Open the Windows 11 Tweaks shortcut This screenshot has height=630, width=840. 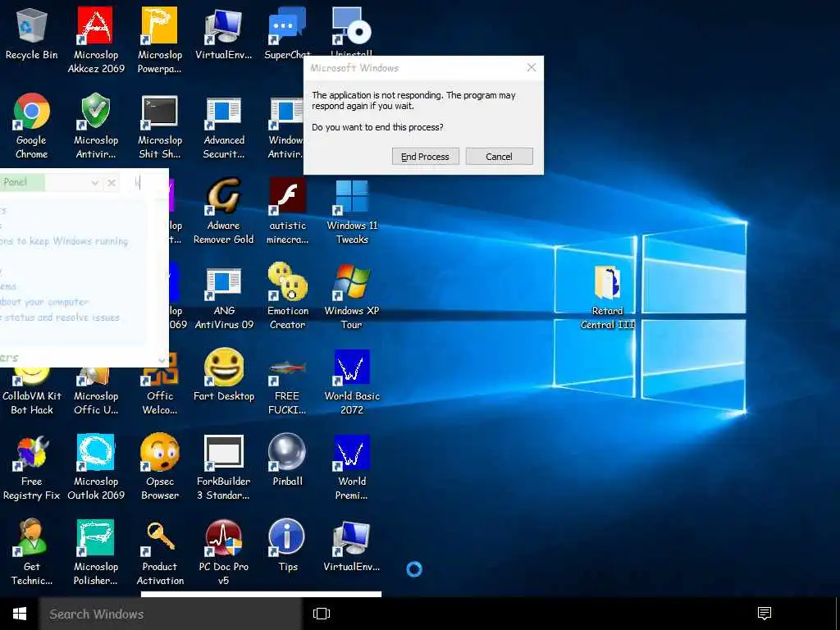click(351, 211)
